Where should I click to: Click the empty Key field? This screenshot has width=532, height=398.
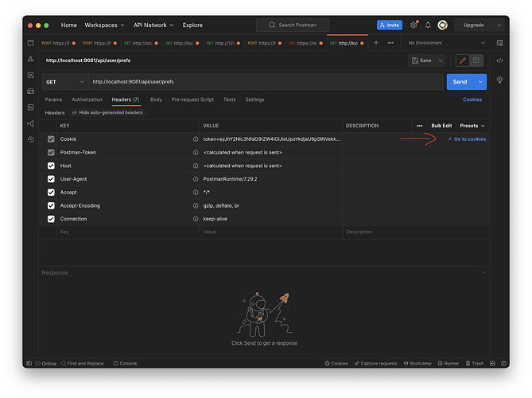[x=127, y=232]
